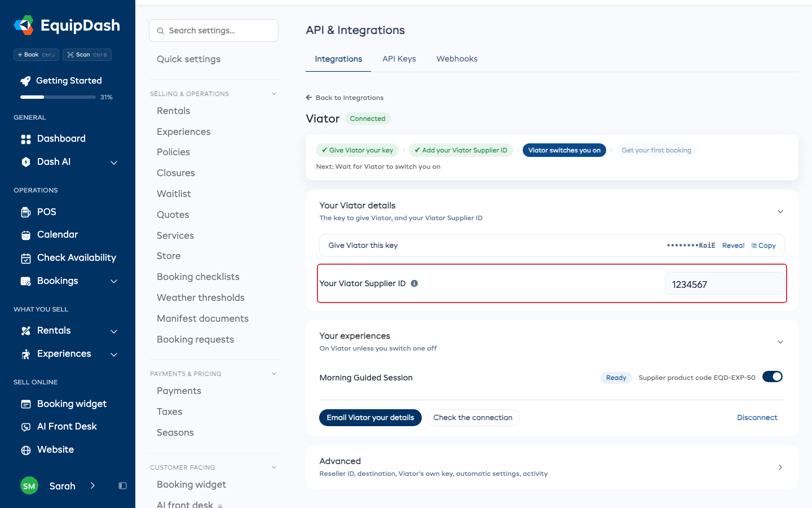812x508 pixels.
Task: Expand the Dash AI submenu chevron
Action: click(114, 163)
